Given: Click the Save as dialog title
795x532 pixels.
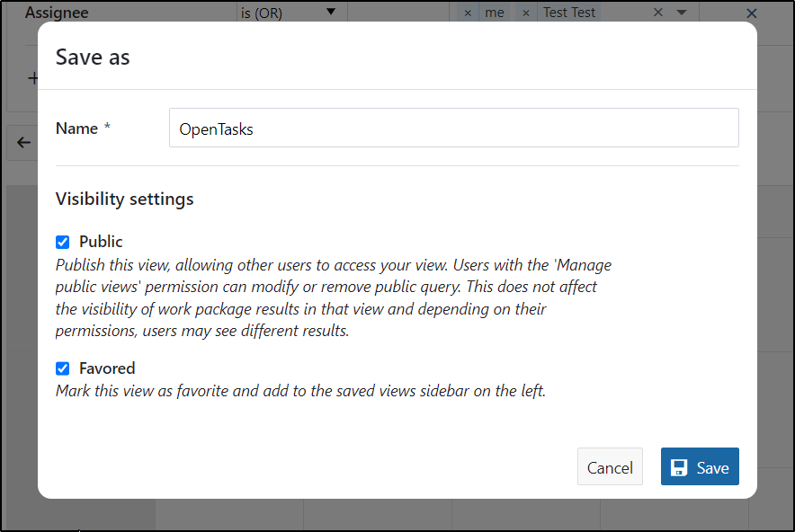Looking at the screenshot, I should pyautogui.click(x=93, y=57).
